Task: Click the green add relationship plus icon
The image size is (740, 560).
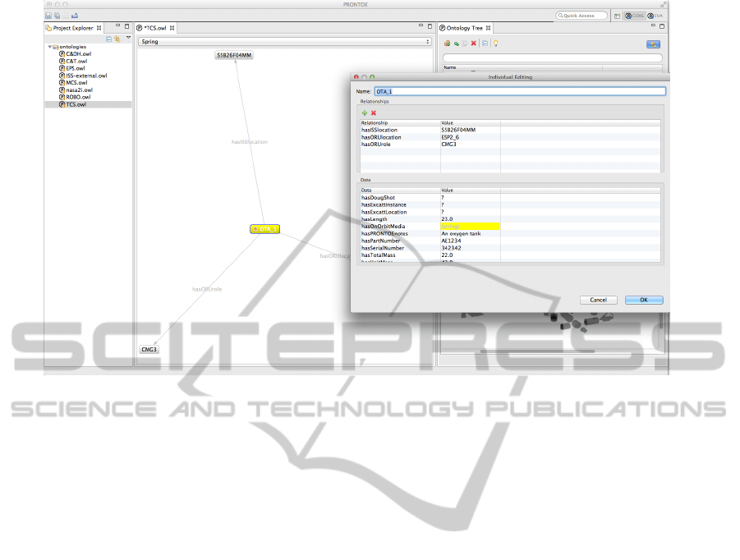Action: point(365,112)
